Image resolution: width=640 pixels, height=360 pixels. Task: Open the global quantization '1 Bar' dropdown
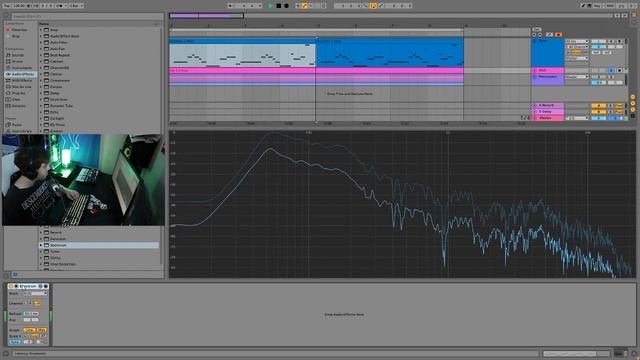[x=76, y=6]
